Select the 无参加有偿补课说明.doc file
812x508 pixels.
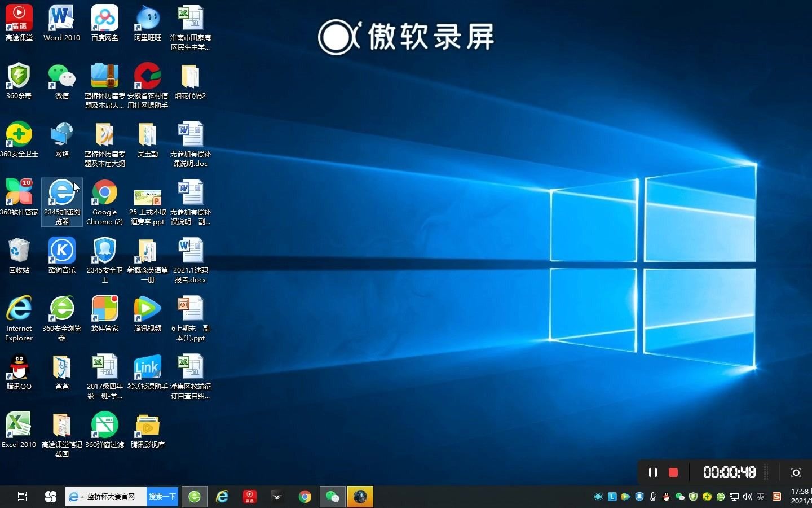coord(191,144)
